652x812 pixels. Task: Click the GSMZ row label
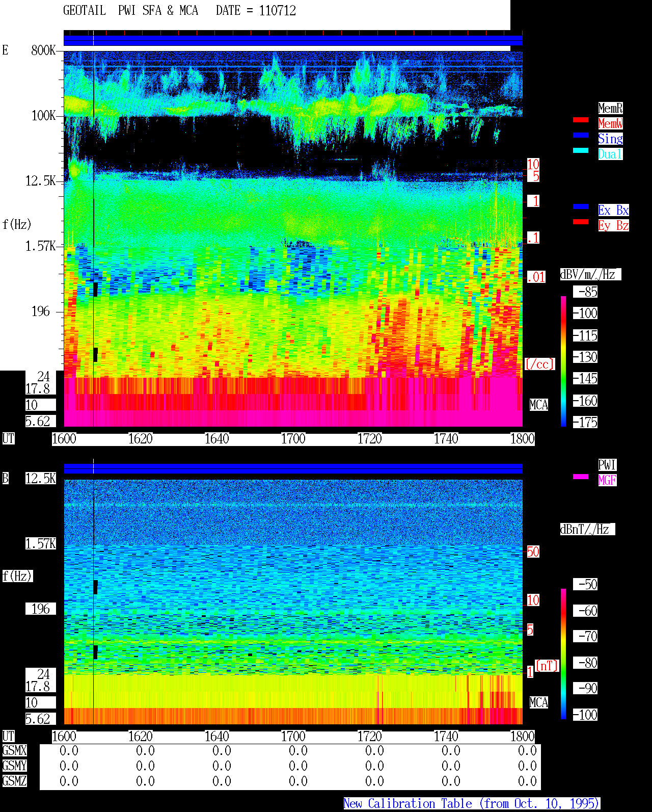pyautogui.click(x=14, y=781)
